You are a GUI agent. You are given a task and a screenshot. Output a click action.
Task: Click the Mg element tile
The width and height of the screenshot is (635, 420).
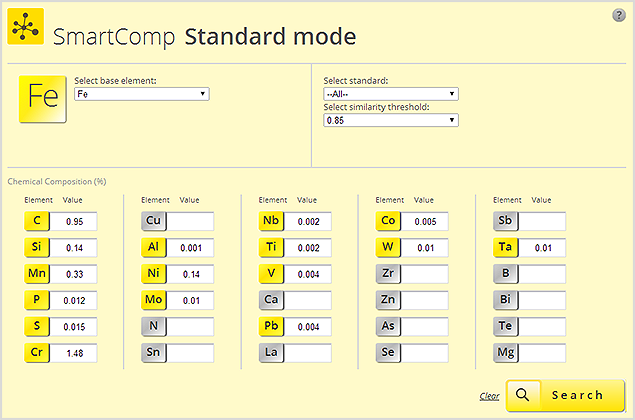pyautogui.click(x=505, y=353)
